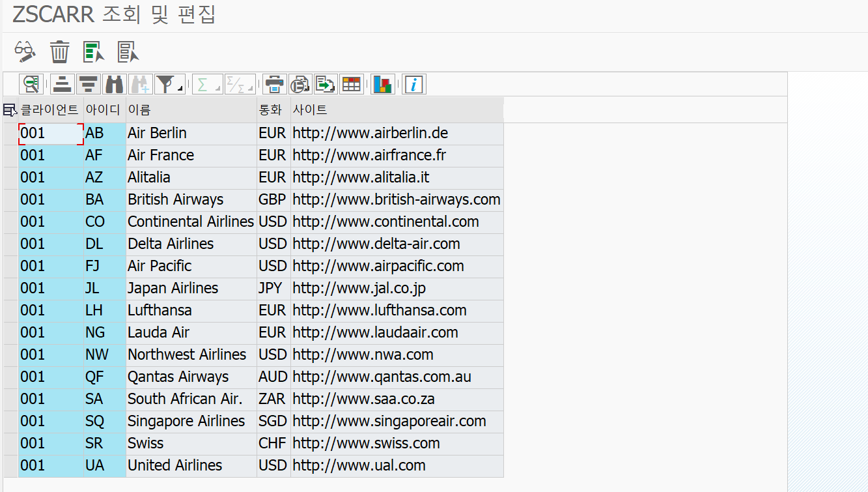Viewport: 868px width, 492px height.
Task: Open the Change Layout grid icon
Action: tap(351, 84)
